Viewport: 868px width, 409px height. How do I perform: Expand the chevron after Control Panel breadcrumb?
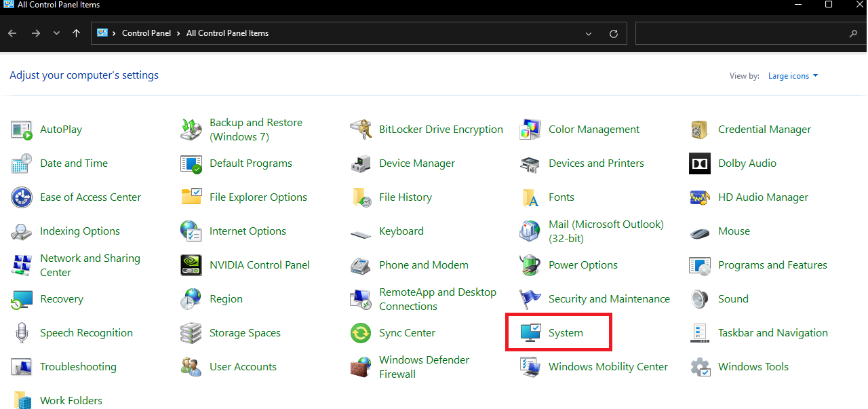pos(180,33)
